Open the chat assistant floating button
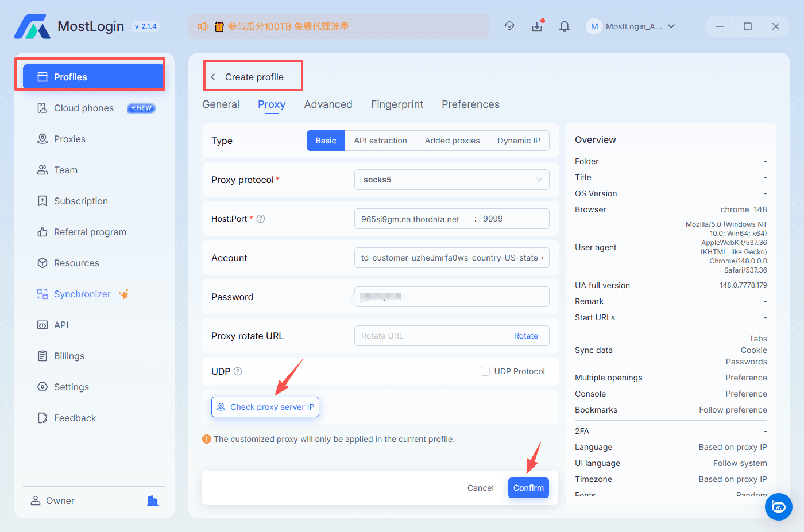 779,507
